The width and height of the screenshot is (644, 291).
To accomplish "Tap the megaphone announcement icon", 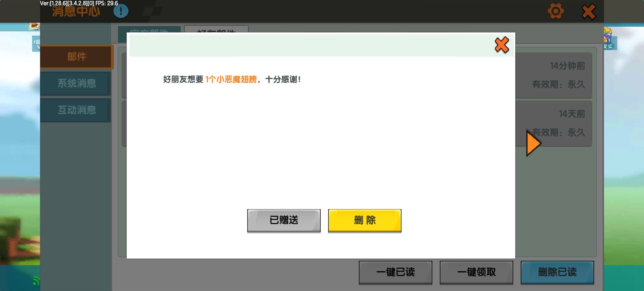I will pyautogui.click(x=36, y=44).
